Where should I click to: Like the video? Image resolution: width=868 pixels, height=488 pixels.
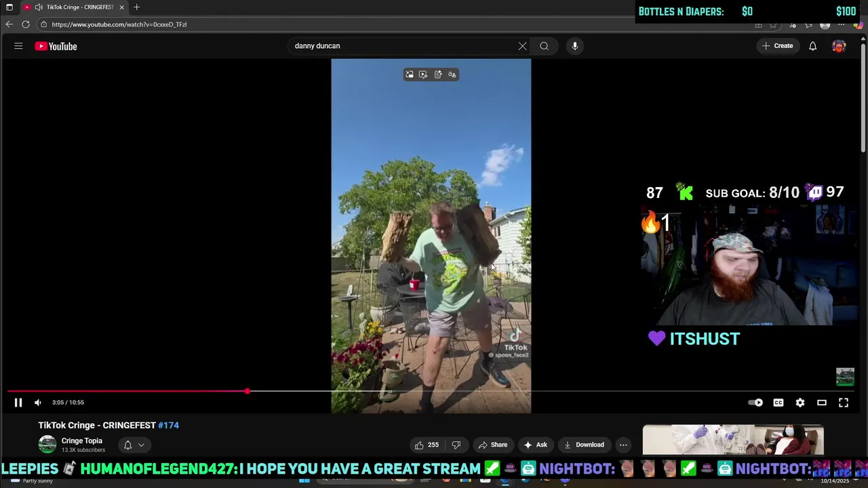427,445
